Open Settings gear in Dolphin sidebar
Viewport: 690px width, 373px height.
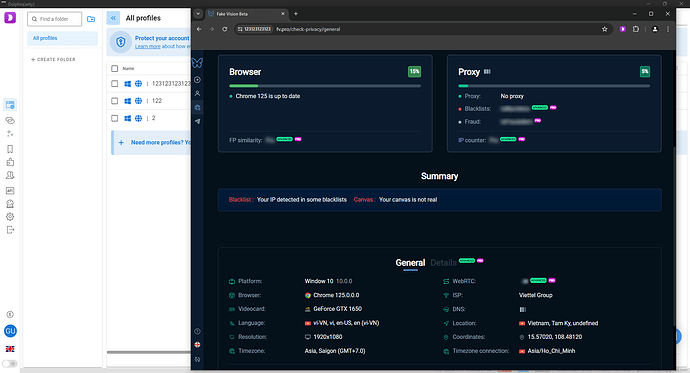(x=10, y=217)
